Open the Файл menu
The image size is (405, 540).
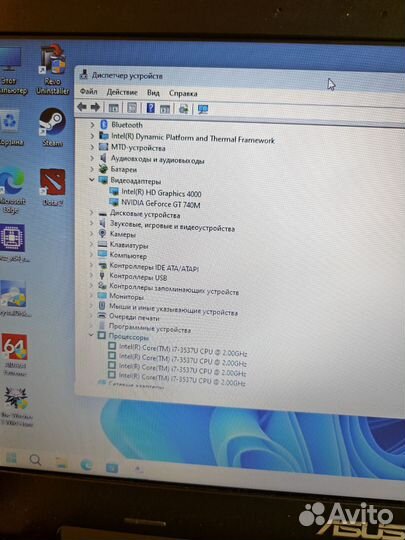tap(89, 91)
